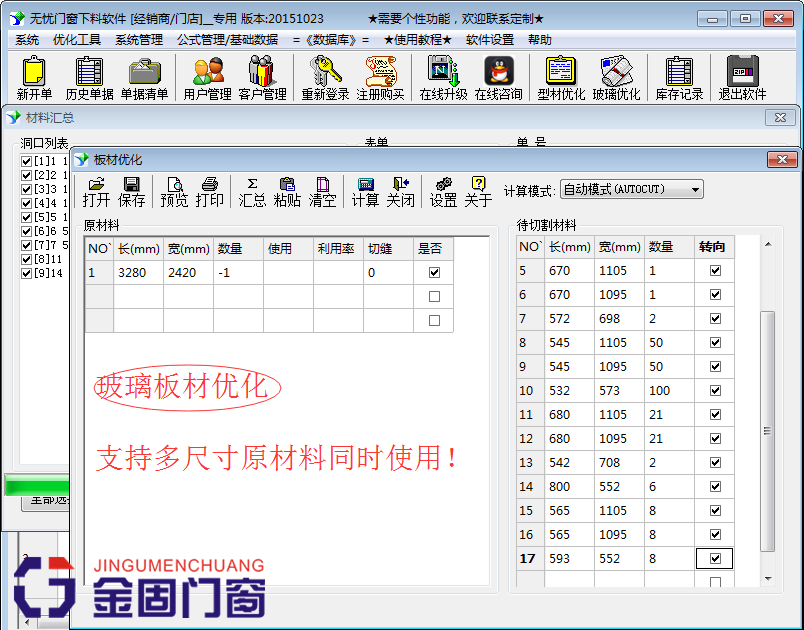Click the 关闭 close button

pos(402,190)
